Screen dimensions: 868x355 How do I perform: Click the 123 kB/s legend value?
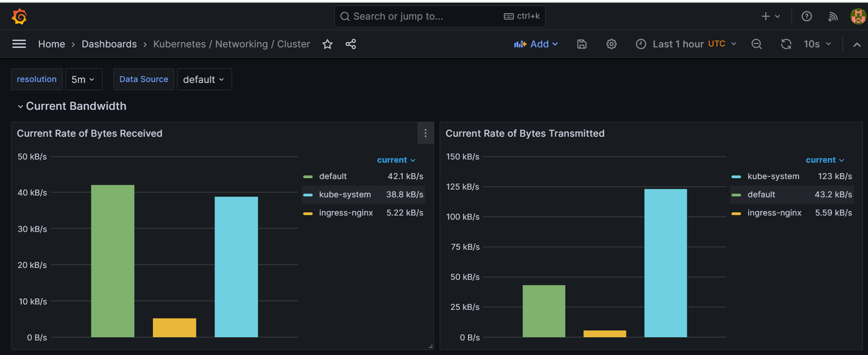click(835, 176)
